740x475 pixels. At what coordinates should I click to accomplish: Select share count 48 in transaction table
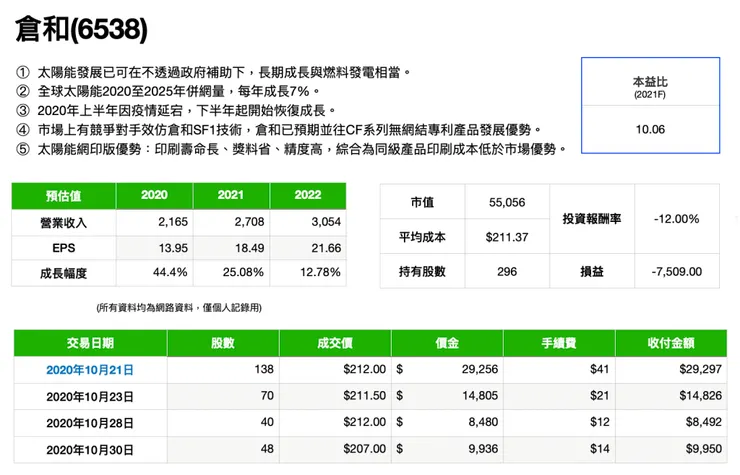click(x=267, y=449)
